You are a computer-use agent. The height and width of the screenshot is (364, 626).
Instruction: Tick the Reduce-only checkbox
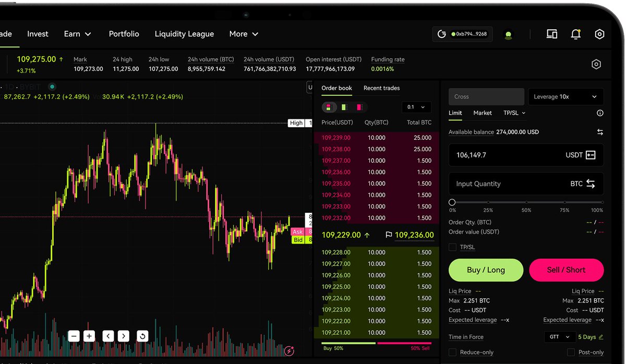(x=452, y=353)
